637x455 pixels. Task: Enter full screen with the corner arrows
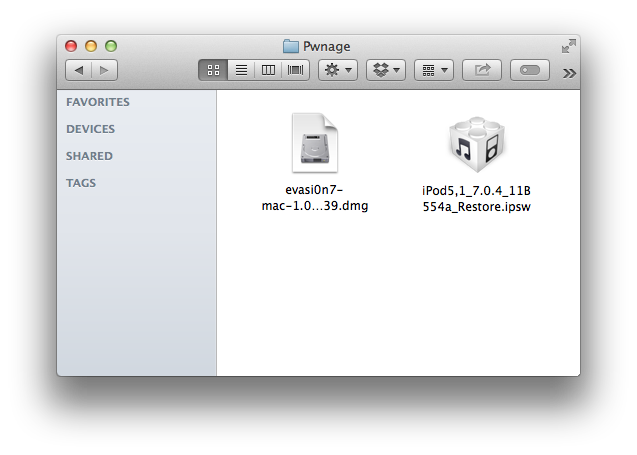[568, 46]
